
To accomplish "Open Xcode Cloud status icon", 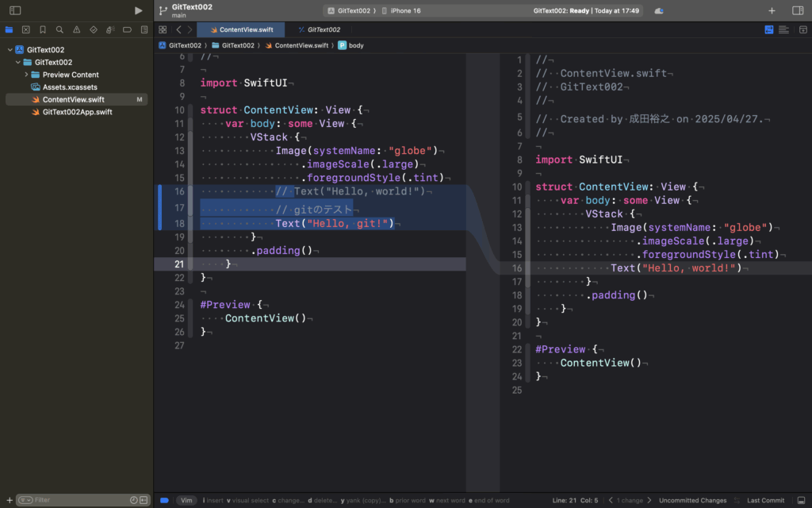I will click(x=659, y=10).
